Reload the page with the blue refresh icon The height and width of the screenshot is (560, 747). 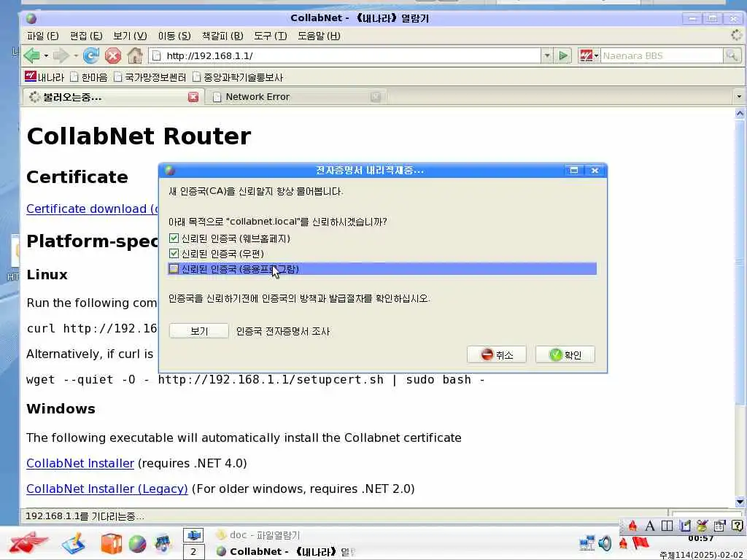91,55
